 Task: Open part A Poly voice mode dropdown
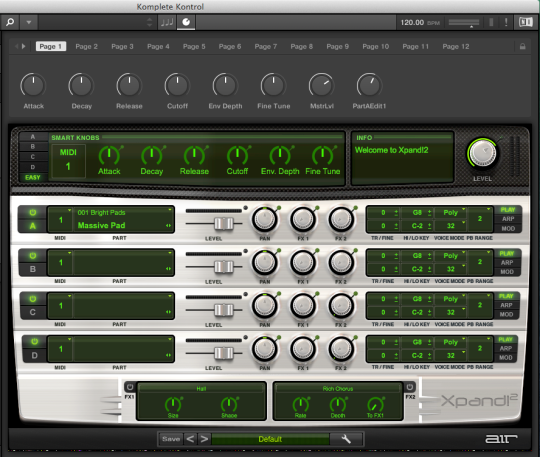point(450,212)
